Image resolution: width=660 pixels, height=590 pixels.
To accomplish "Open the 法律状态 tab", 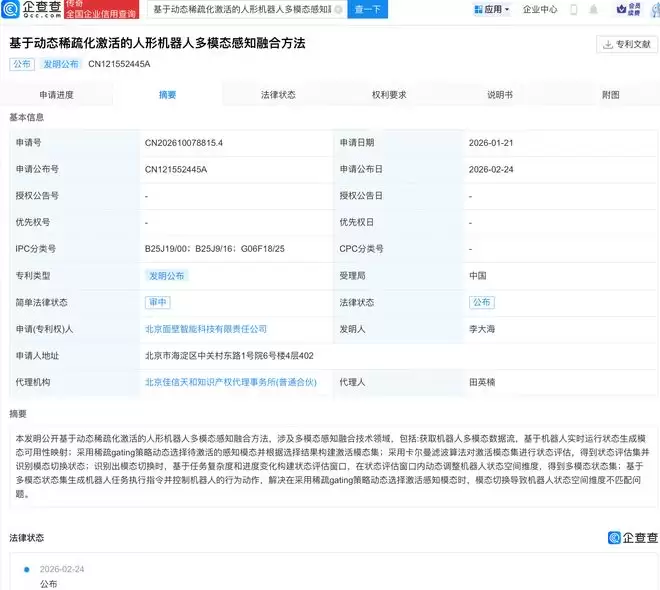I will [x=278, y=95].
